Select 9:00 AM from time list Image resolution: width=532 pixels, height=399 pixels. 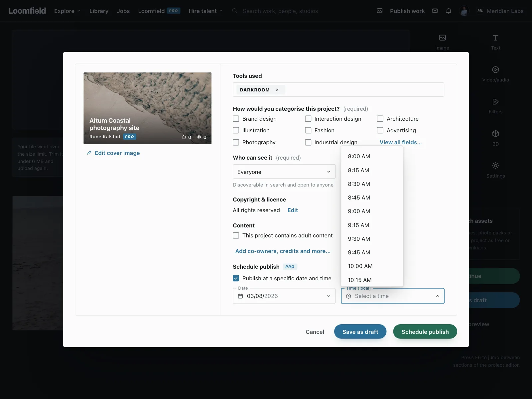tap(372, 211)
